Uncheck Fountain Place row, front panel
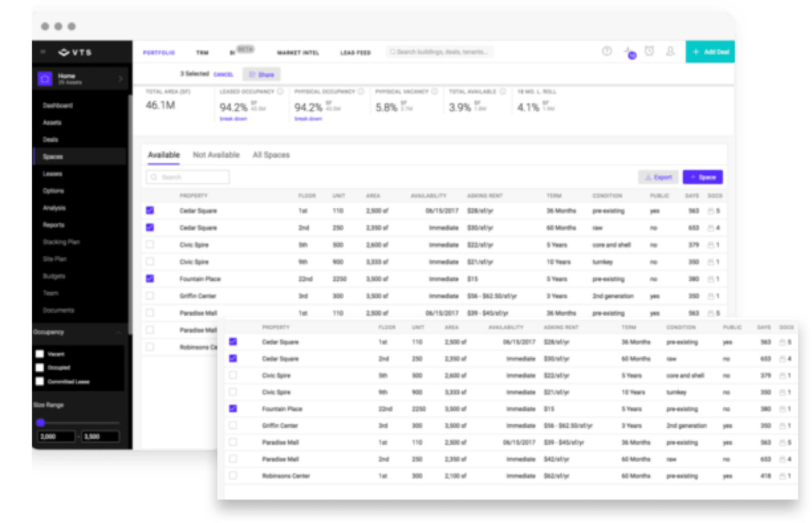This screenshot has width=812, height=523. [233, 408]
